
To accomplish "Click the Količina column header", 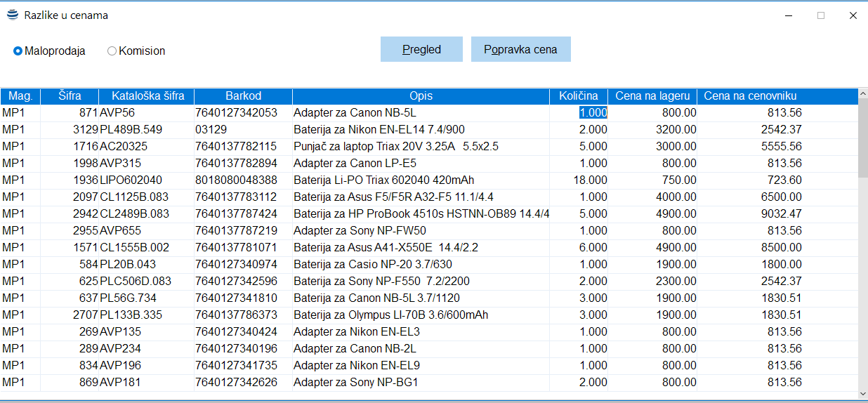I will pyautogui.click(x=578, y=96).
